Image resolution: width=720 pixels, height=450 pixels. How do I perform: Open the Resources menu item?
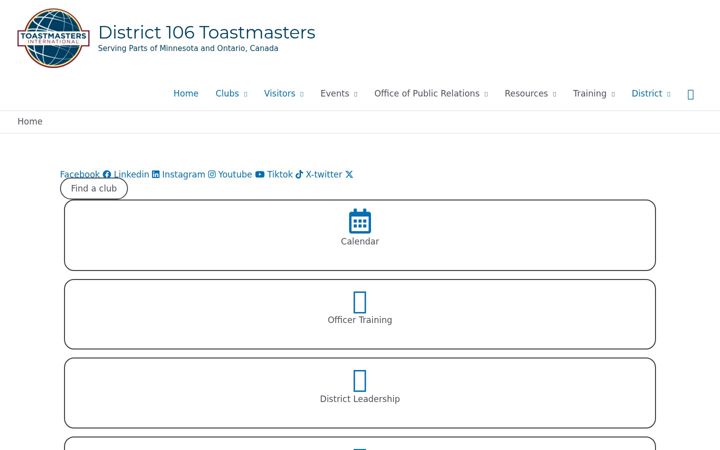(x=526, y=93)
